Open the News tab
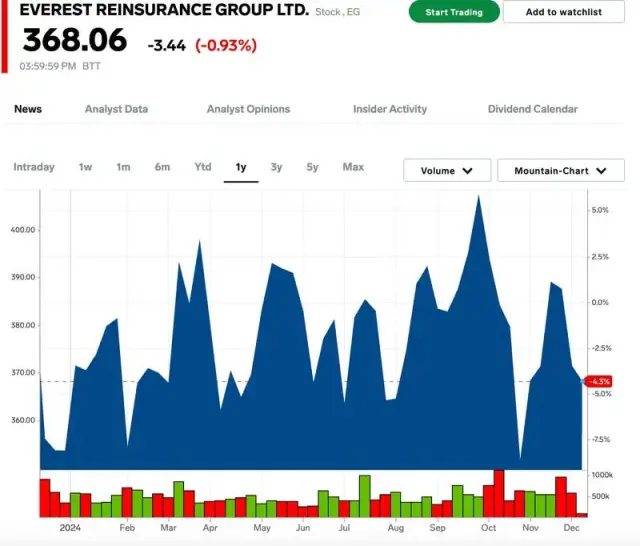Image resolution: width=640 pixels, height=546 pixels. click(28, 109)
